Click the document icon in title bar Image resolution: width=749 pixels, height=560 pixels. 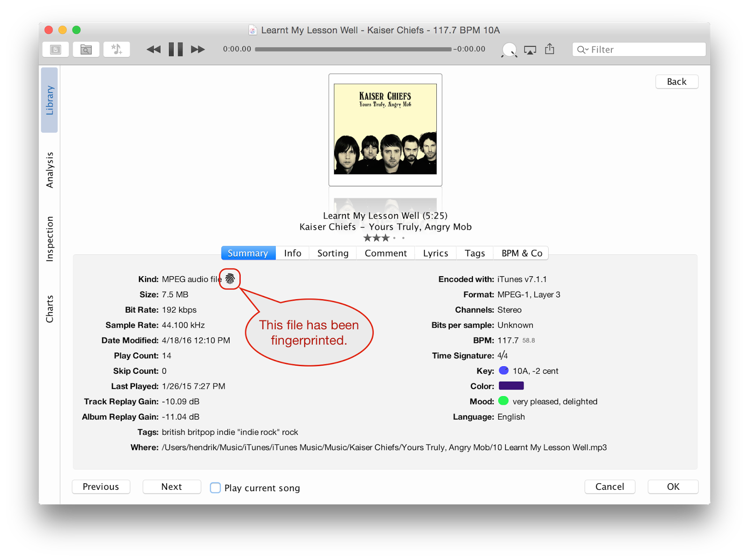coord(253,30)
